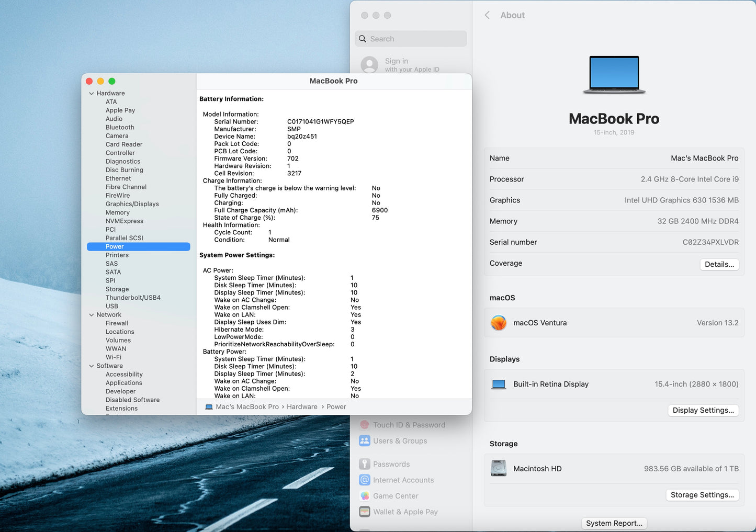Viewport: 756px width, 532px height.
Task: Click the Search field in System Settings
Action: (410, 38)
